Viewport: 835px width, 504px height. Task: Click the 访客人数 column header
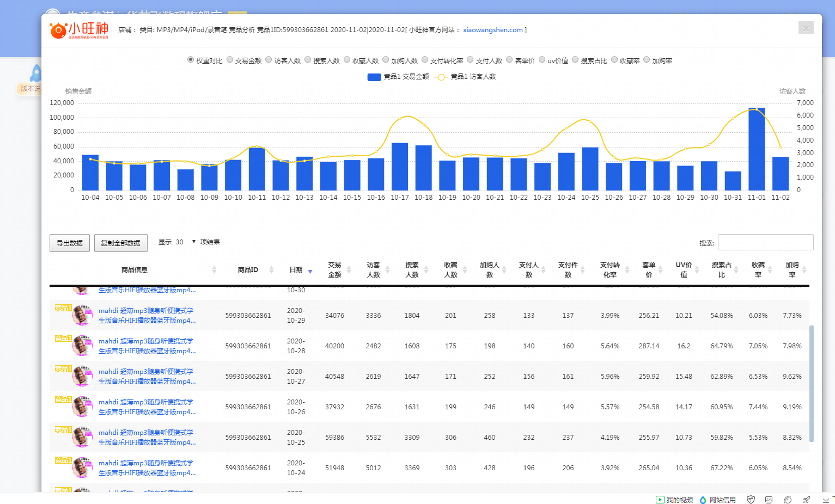point(373,270)
